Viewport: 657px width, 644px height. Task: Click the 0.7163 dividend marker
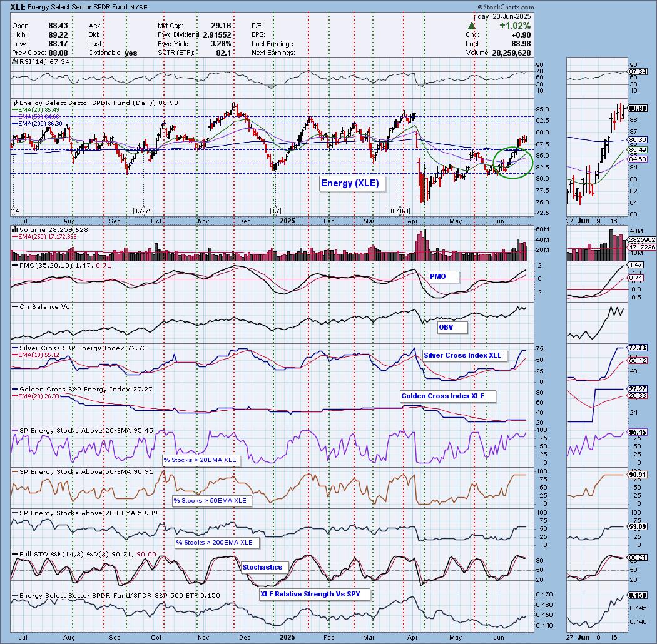(x=400, y=211)
